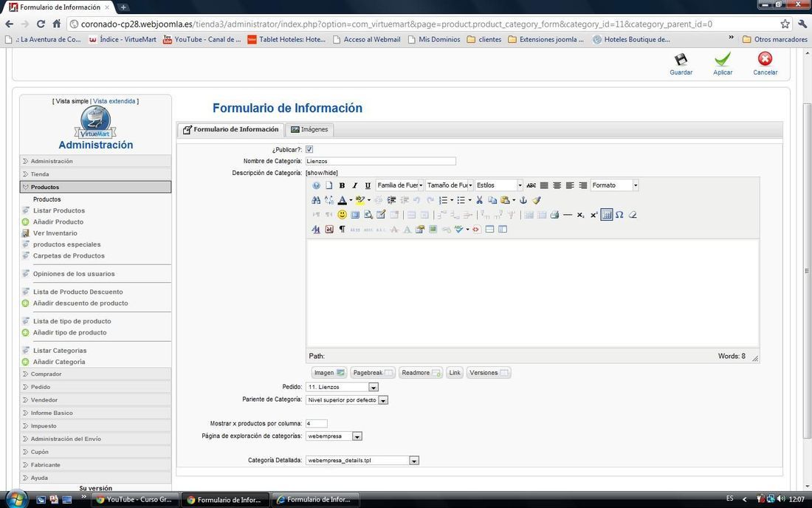The height and width of the screenshot is (508, 812).
Task: Expand the Comprador sidebar section
Action: 95,374
